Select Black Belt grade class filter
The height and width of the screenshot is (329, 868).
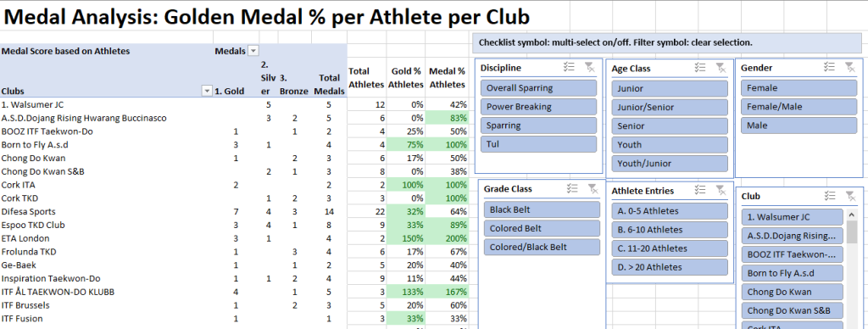click(542, 209)
